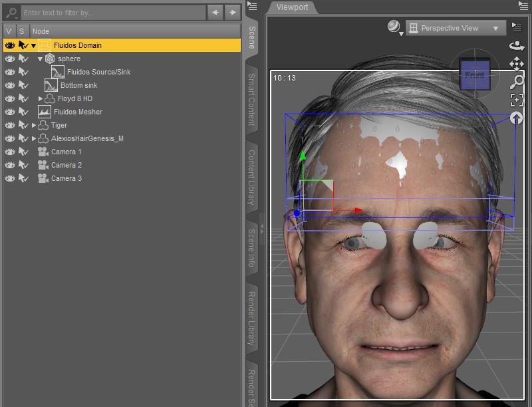
Task: Click the reset view up-arrow icon
Action: click(516, 118)
